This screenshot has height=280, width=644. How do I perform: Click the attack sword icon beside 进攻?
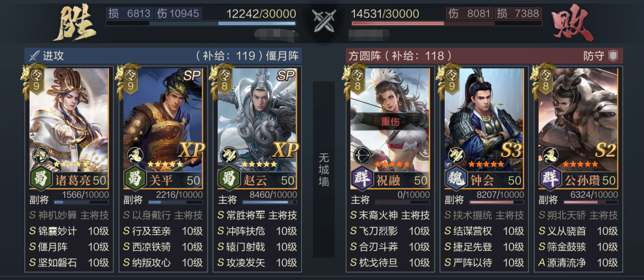pyautogui.click(x=35, y=56)
